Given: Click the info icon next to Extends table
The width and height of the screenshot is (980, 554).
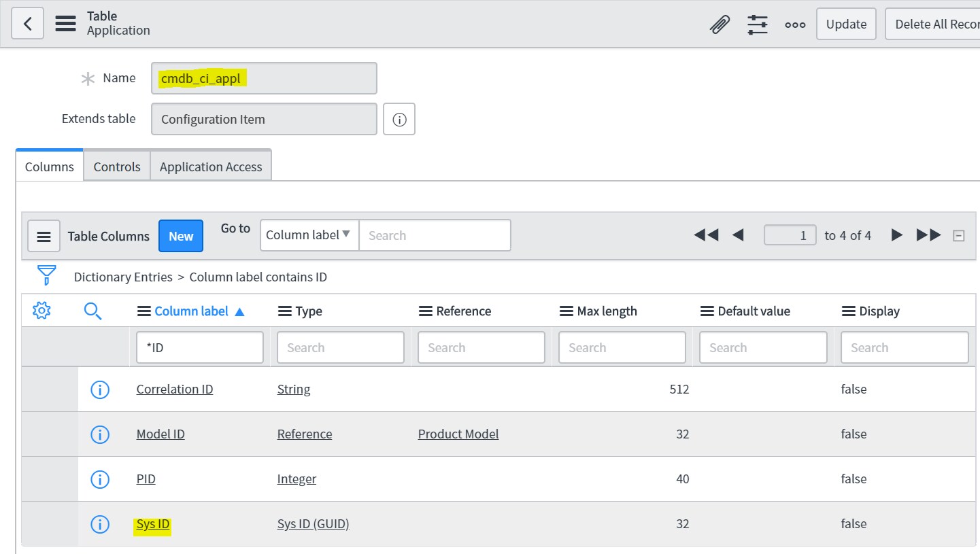Looking at the screenshot, I should click(x=399, y=119).
